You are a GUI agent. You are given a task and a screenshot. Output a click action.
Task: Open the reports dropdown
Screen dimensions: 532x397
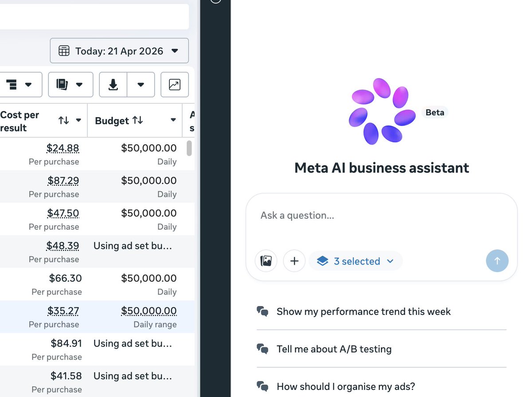[x=70, y=84]
